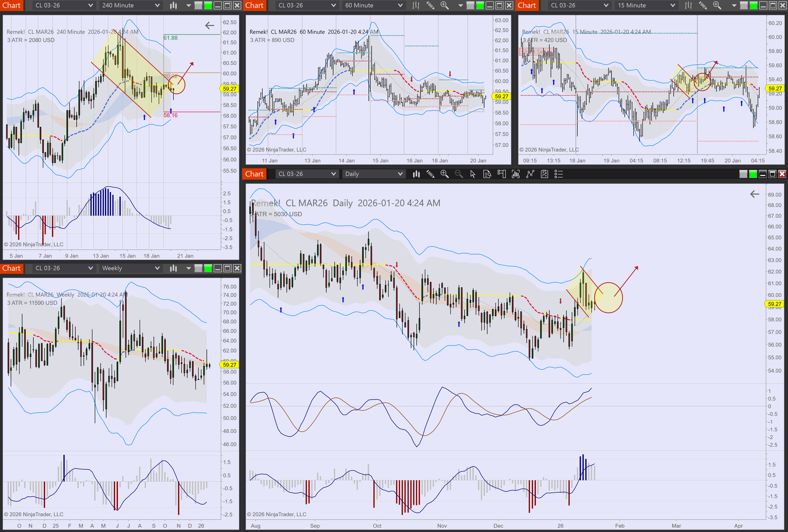Click the Chart tab label on the 60 Minute window

pos(254,5)
